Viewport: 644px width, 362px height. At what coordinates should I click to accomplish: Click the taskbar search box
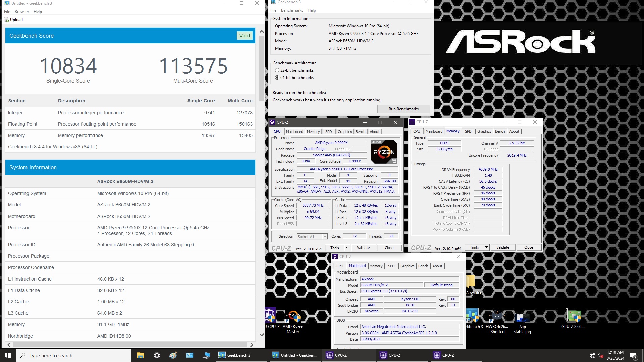tap(74, 355)
